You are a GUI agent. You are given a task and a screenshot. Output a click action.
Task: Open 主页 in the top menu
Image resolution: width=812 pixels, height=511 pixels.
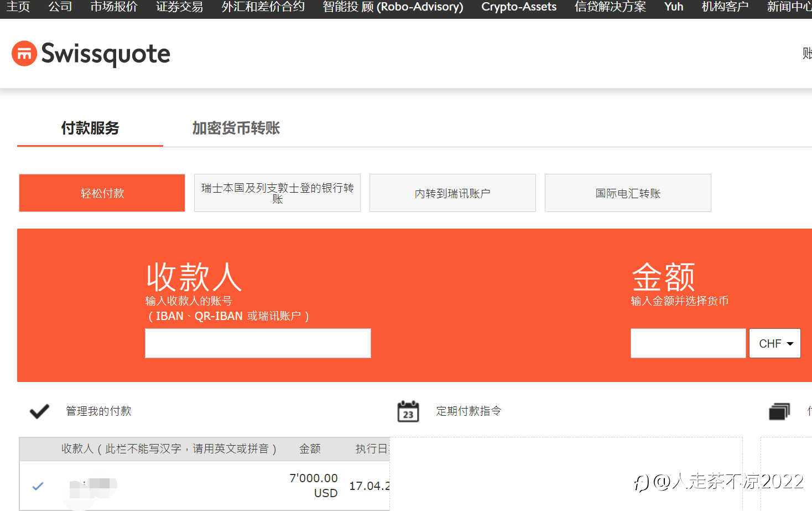coord(18,7)
